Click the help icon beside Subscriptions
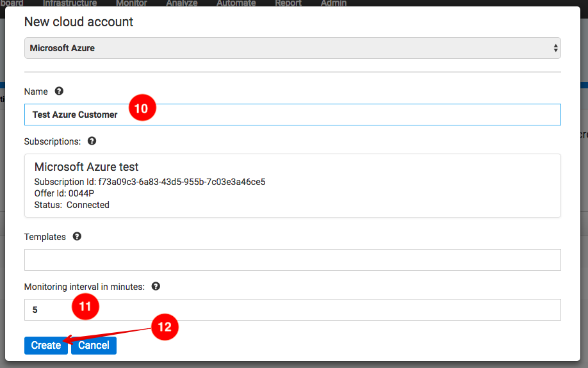The width and height of the screenshot is (588, 368). pos(92,141)
